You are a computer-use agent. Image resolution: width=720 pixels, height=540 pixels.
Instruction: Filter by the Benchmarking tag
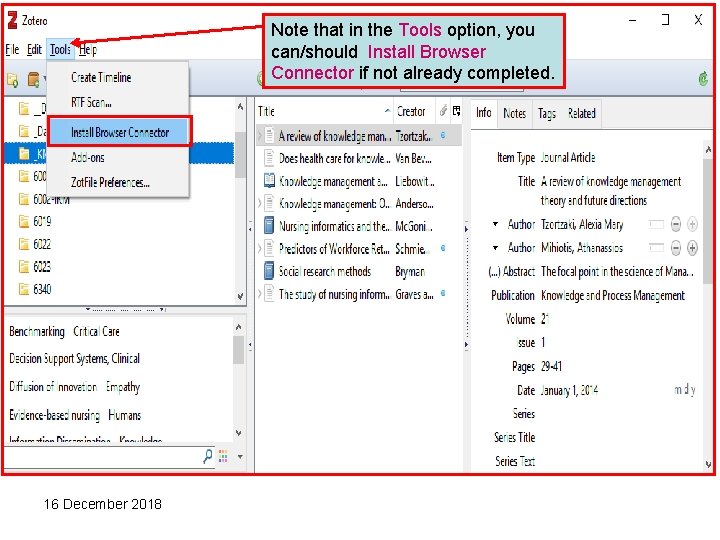tap(37, 332)
